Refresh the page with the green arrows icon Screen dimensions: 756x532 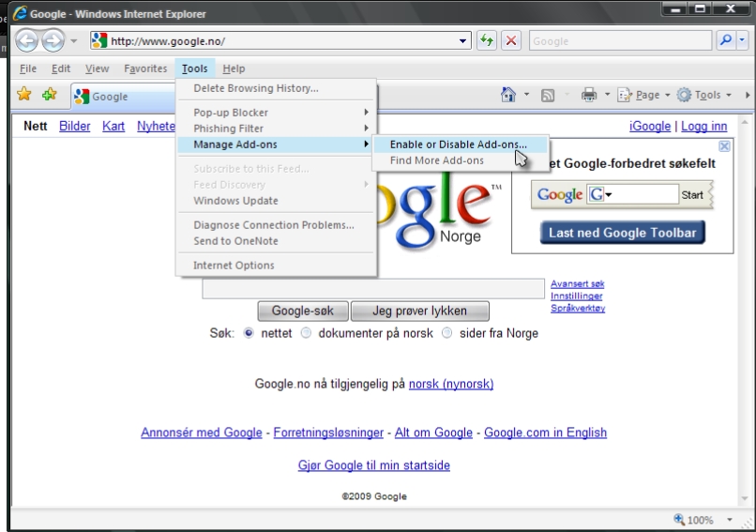point(487,41)
